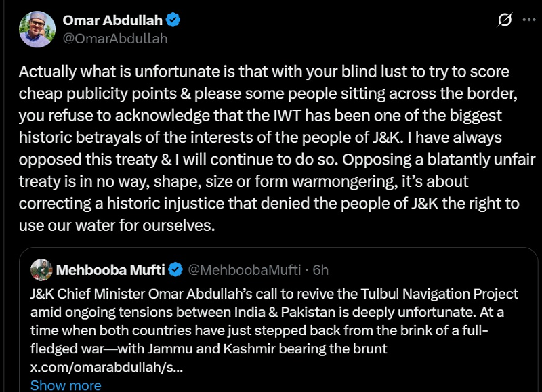
Task: Click Mehbooba Mufti's small avatar
Action: (41, 270)
